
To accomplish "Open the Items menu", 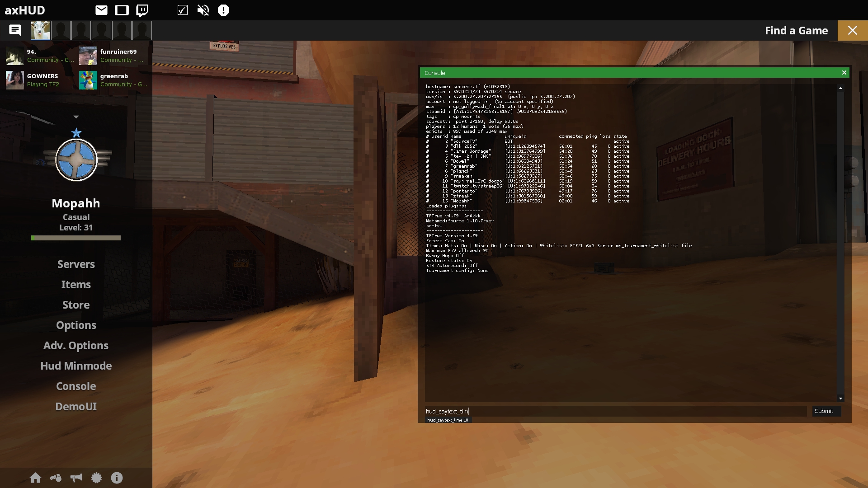I will tap(76, 285).
